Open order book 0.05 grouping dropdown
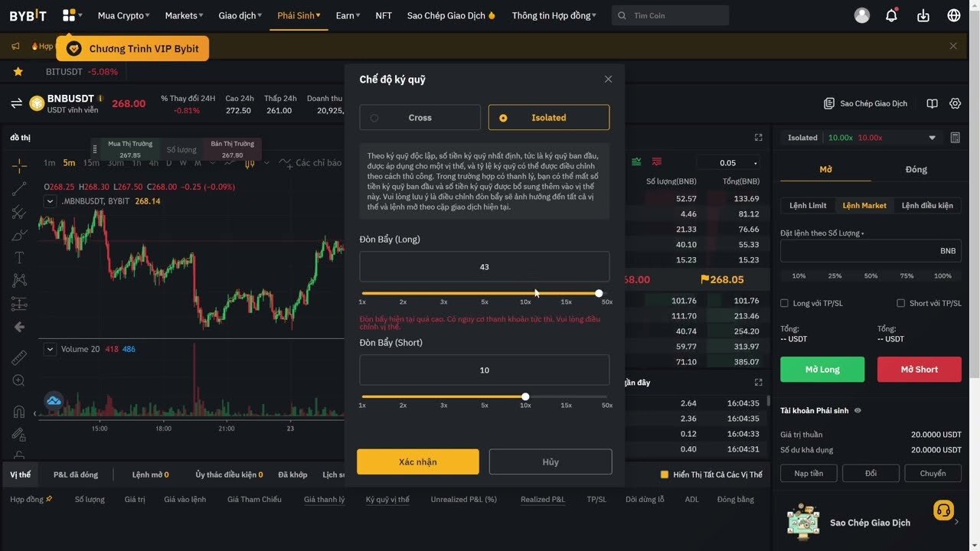Image resolution: width=980 pixels, height=551 pixels. click(729, 162)
